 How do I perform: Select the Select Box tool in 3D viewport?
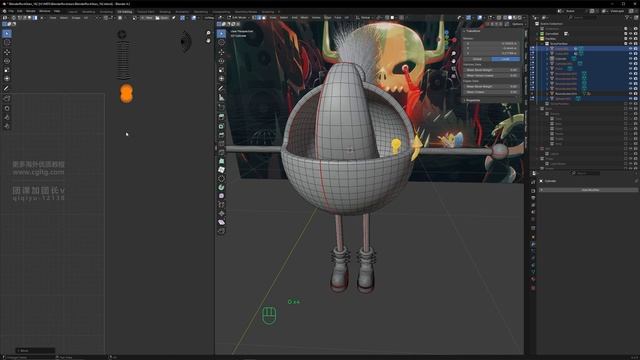(221, 33)
